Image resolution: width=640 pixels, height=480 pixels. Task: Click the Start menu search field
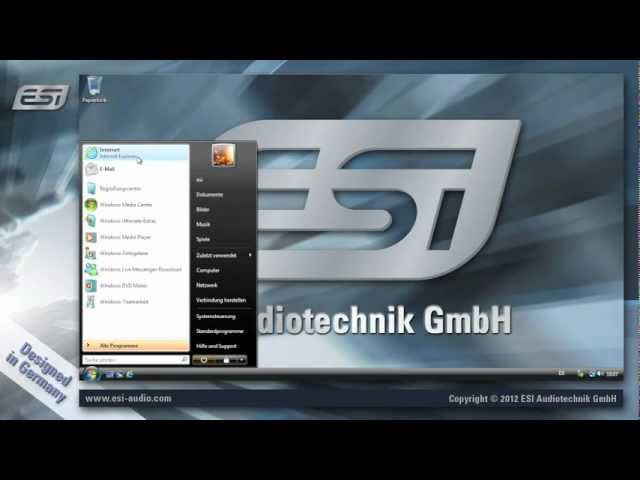point(136,360)
